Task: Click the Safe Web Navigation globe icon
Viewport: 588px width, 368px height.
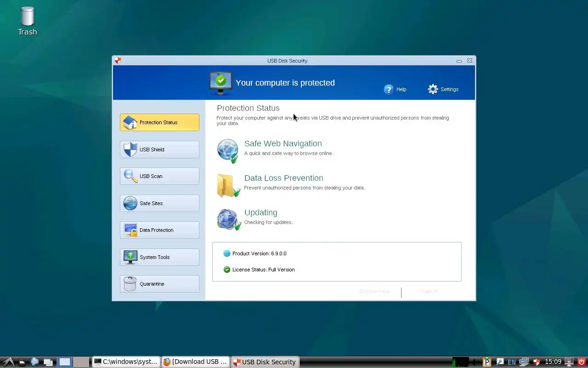Action: click(x=228, y=151)
